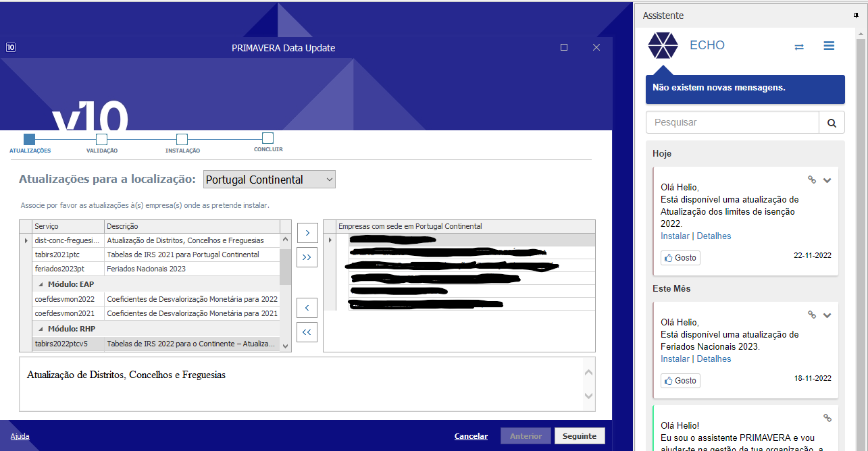This screenshot has height=451, width=868.
Task: Like the limites de isenção message
Action: tap(680, 258)
